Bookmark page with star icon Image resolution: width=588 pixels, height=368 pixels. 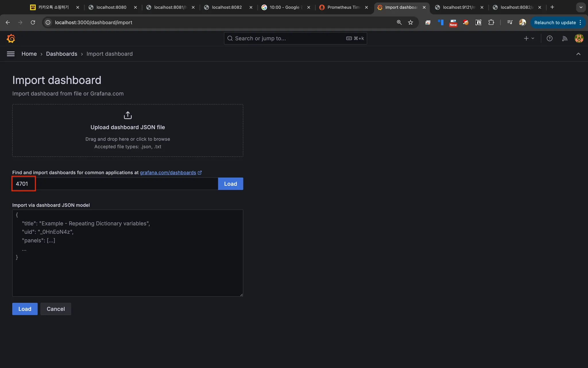coord(410,22)
